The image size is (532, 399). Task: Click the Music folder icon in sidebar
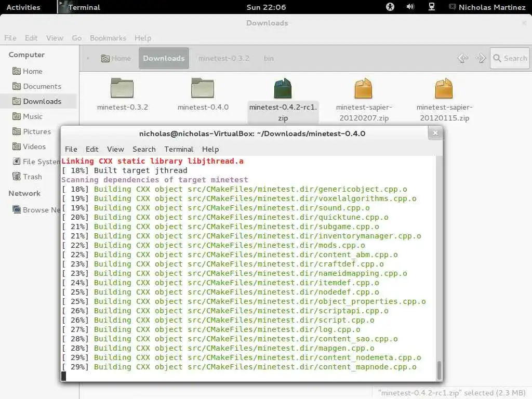[16, 116]
